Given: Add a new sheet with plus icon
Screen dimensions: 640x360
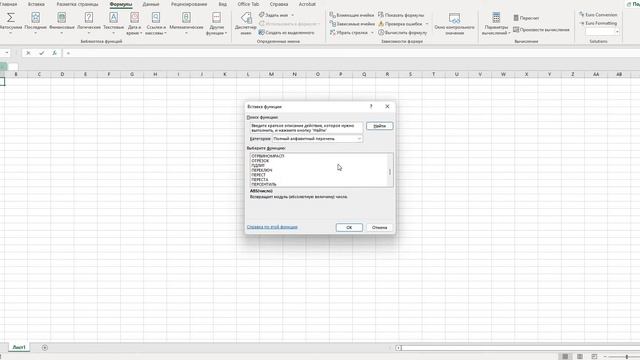Looking at the screenshot, I should point(45,348).
